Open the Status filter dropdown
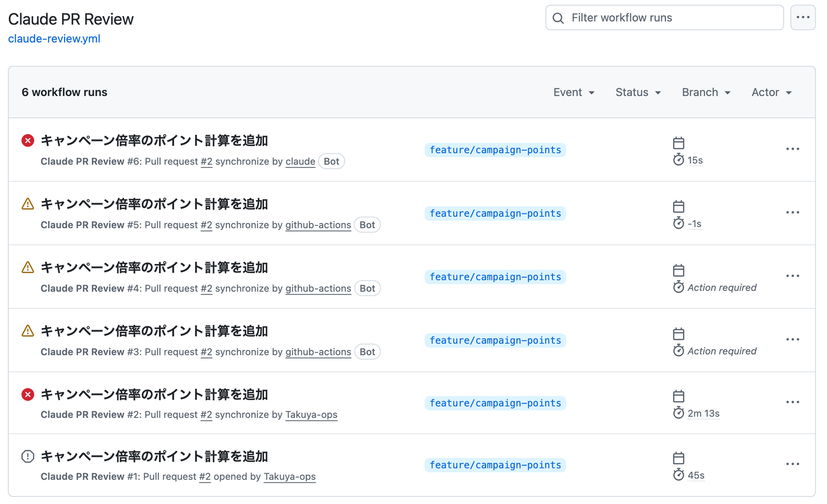827x504 pixels. click(638, 92)
